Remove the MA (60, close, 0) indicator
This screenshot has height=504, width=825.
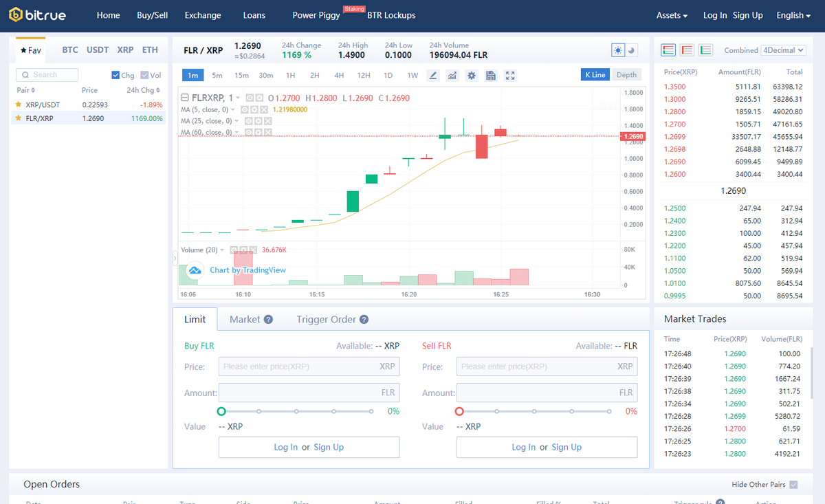pos(267,132)
